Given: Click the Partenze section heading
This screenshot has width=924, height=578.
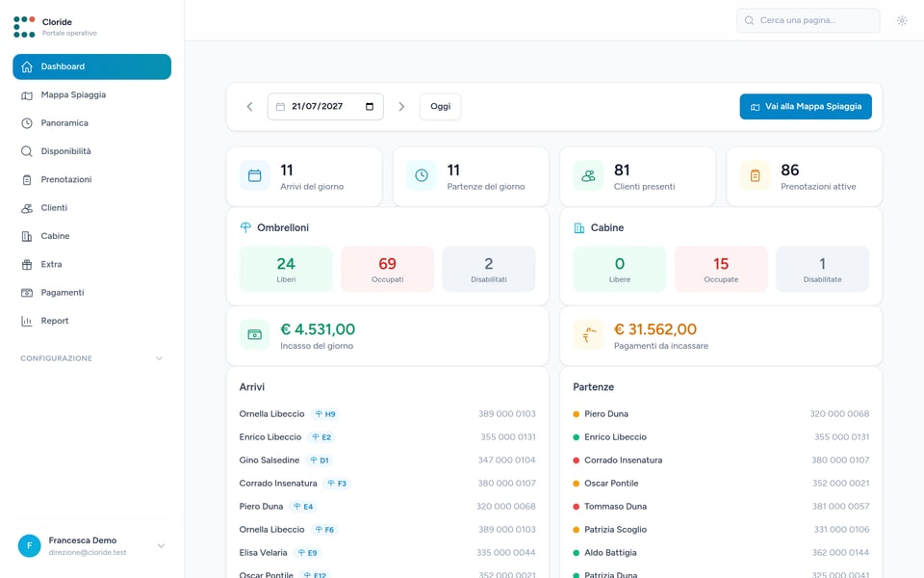Looking at the screenshot, I should point(594,387).
